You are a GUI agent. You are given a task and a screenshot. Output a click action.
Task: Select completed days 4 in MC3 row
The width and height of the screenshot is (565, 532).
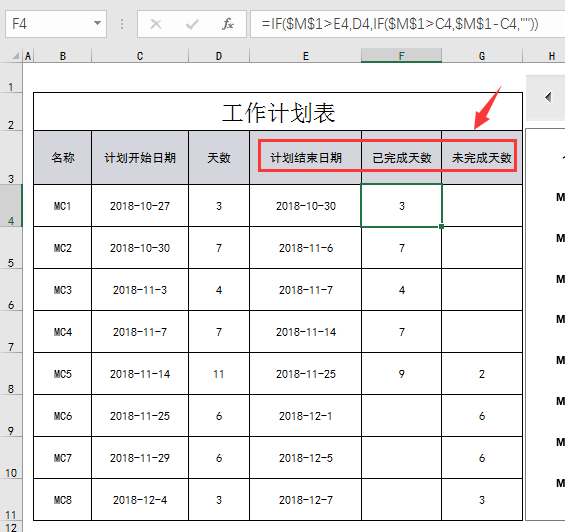point(401,290)
